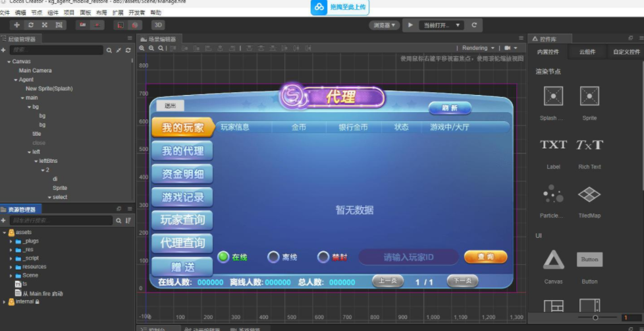Select the Label control icon
Viewport: 644px width, 331px height.
click(x=553, y=145)
